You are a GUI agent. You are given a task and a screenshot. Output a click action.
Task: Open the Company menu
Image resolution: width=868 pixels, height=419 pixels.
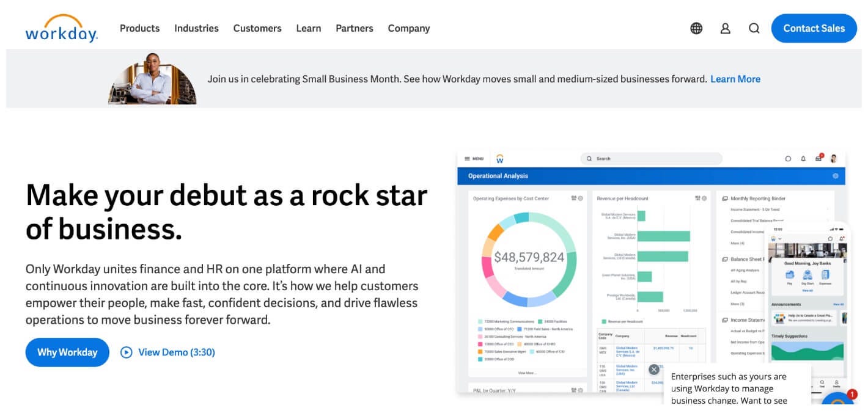pyautogui.click(x=409, y=28)
